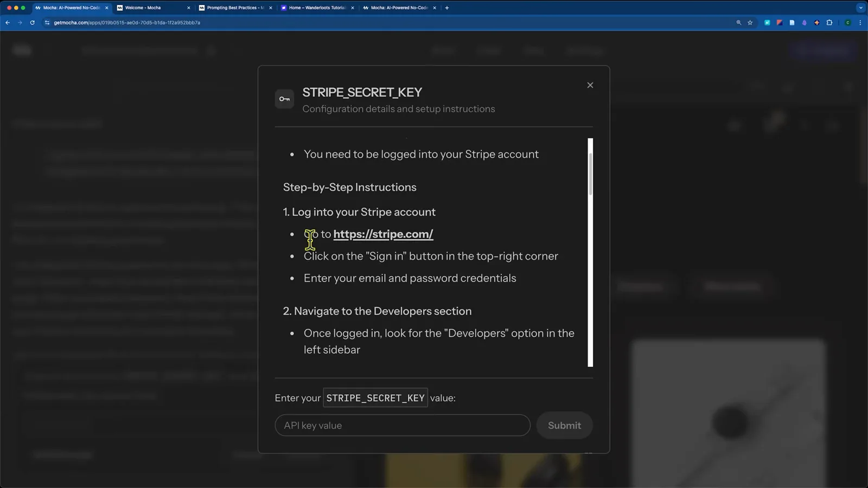868x488 pixels.
Task: Switch to the Welcome - Mocha tab
Action: pos(154,8)
